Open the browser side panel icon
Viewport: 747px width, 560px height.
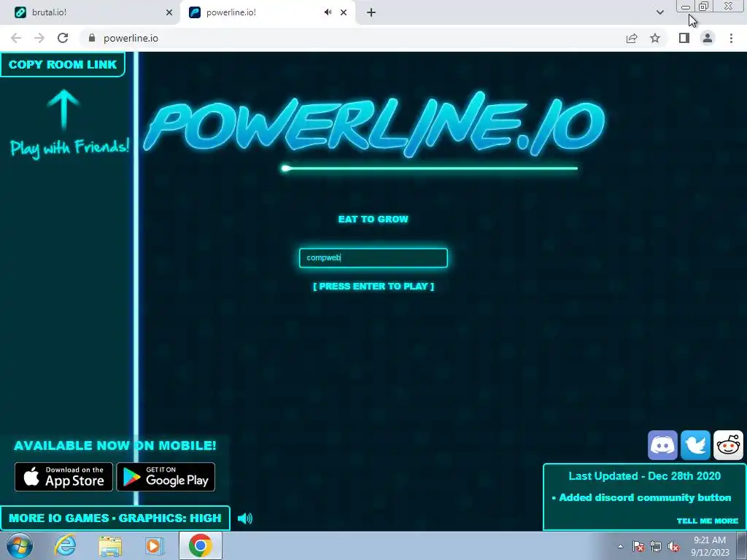tap(684, 38)
